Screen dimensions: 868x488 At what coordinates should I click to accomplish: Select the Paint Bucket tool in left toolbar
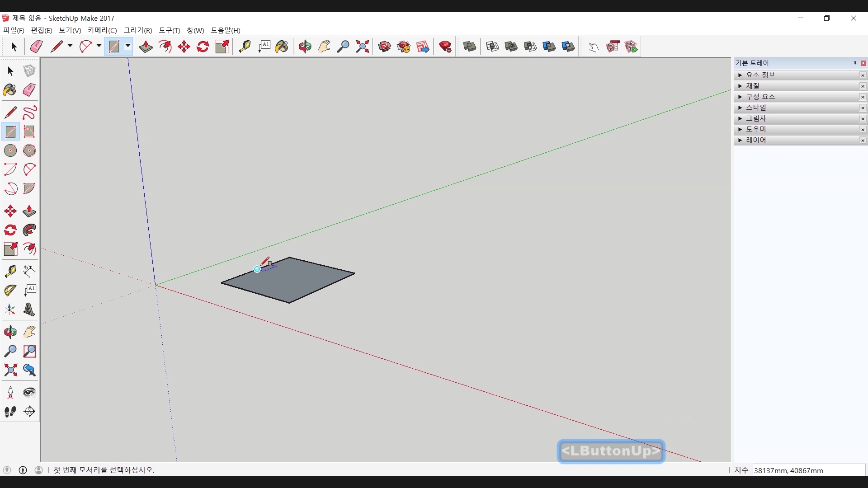coord(9,90)
